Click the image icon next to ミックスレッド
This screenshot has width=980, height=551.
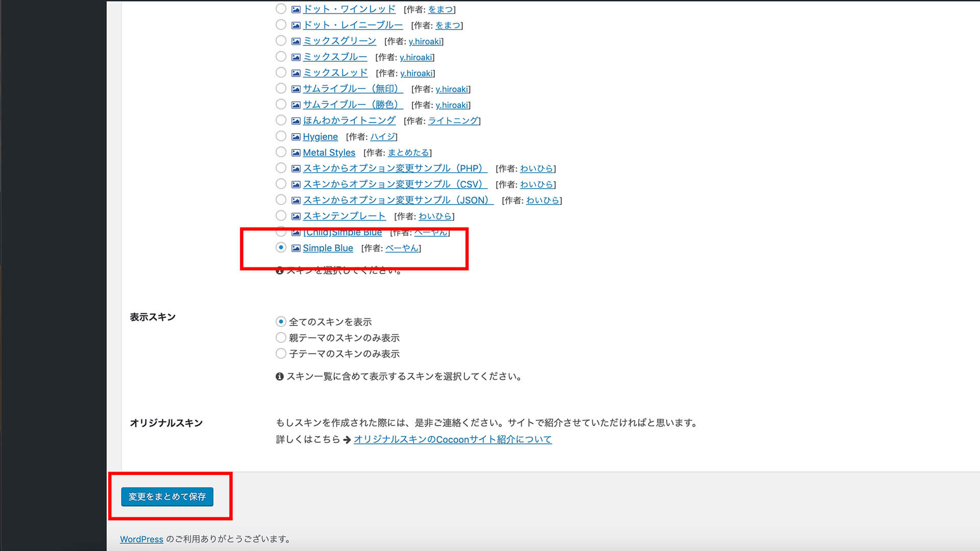296,73
